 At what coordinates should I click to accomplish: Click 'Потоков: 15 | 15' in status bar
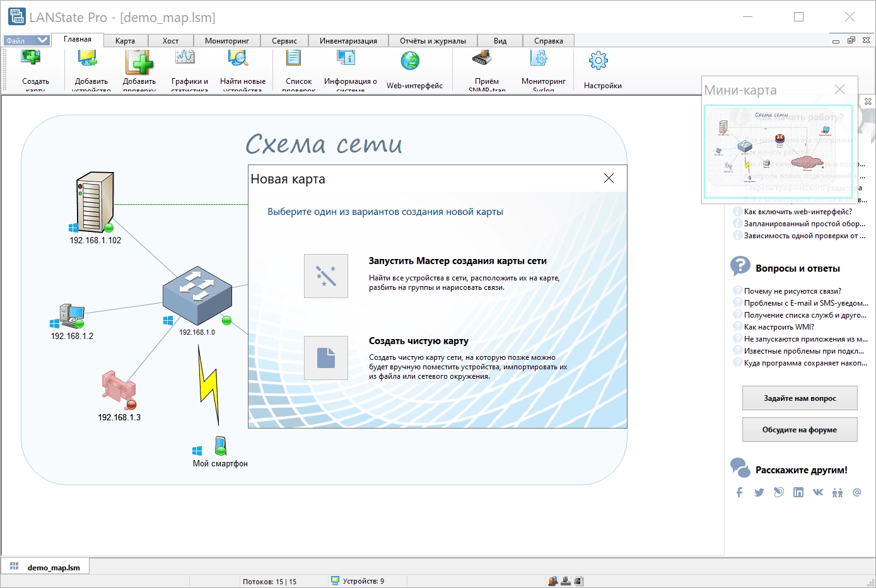[269, 582]
